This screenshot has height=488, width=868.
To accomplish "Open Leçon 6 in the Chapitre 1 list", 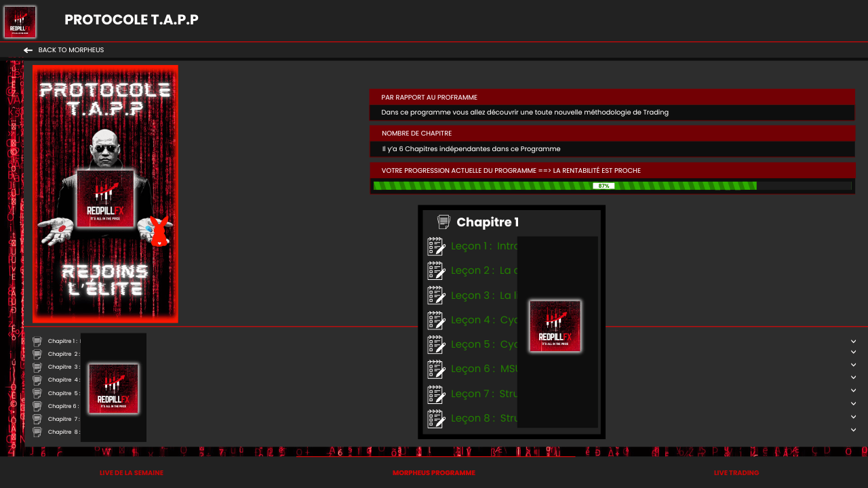I will 484,369.
